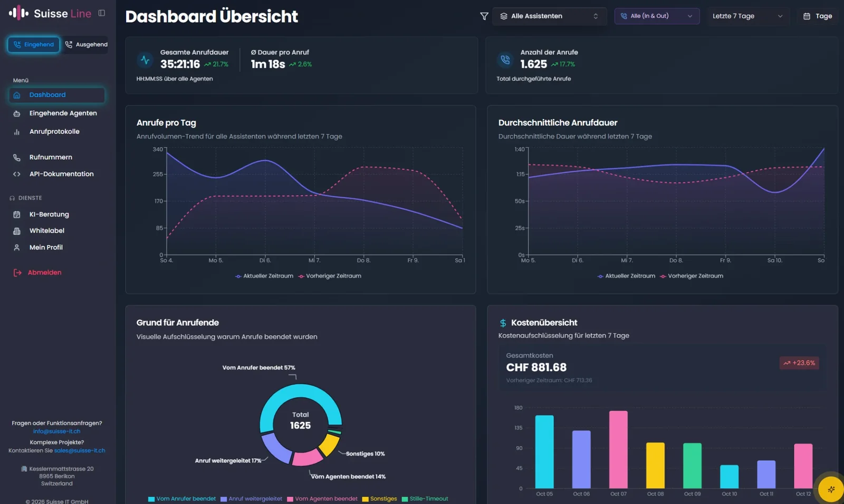Image resolution: width=844 pixels, height=504 pixels.
Task: Open the filter funnel icon
Action: 484,16
